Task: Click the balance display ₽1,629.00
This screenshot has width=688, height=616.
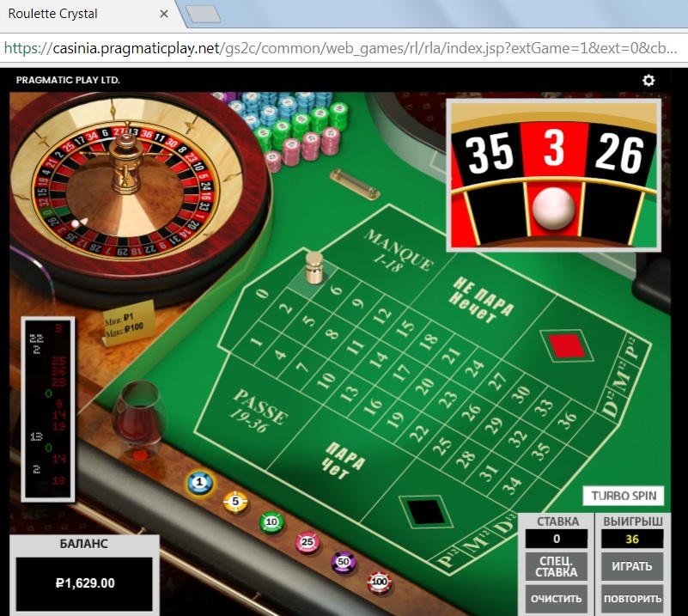Action: (x=85, y=583)
